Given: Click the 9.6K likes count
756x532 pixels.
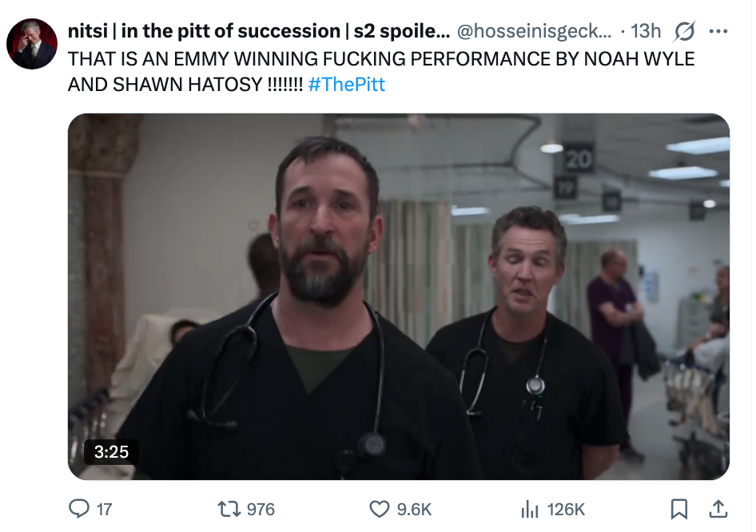Looking at the screenshot, I should [x=414, y=509].
